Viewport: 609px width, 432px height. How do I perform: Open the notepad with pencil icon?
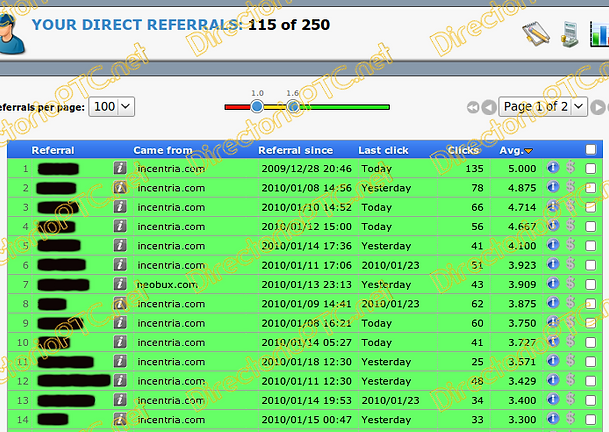[x=536, y=34]
